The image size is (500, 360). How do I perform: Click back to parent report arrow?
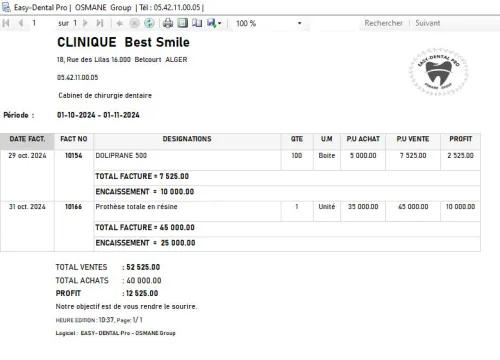coord(119,23)
